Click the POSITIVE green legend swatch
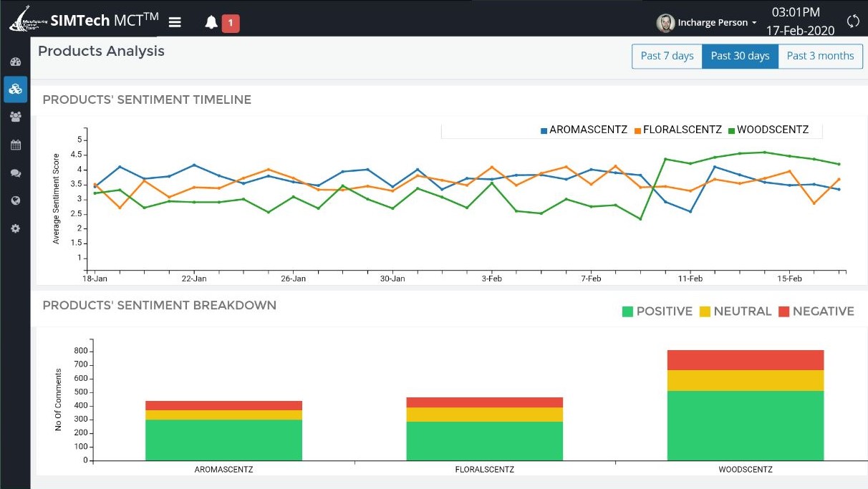868x489 pixels. [x=628, y=311]
